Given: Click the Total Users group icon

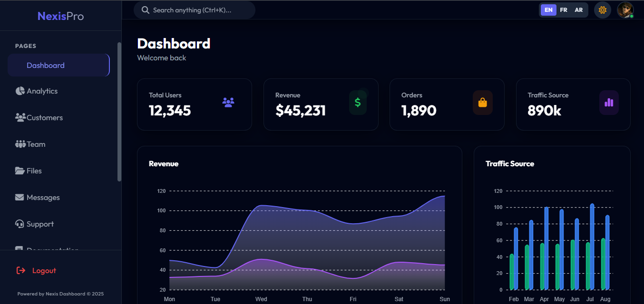Looking at the screenshot, I should [228, 102].
